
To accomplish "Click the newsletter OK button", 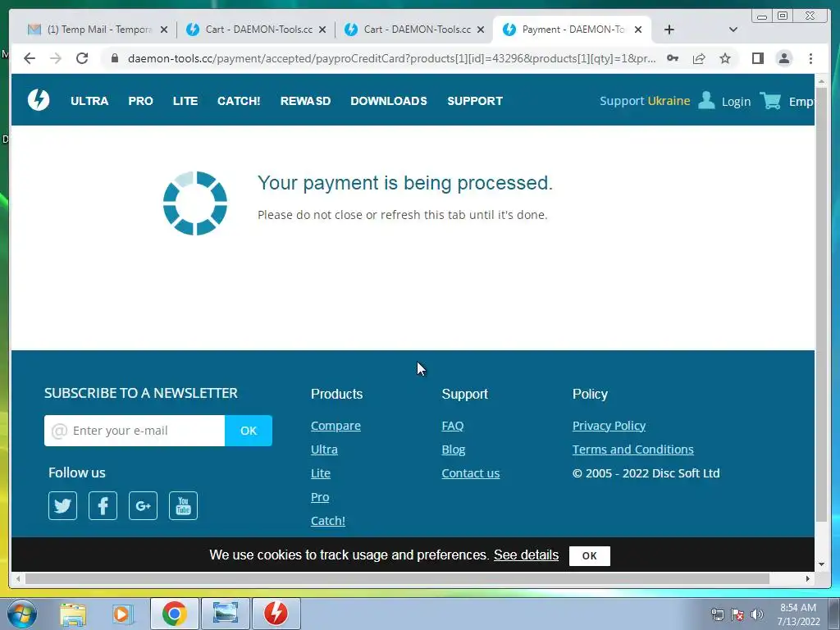I will pyautogui.click(x=249, y=430).
